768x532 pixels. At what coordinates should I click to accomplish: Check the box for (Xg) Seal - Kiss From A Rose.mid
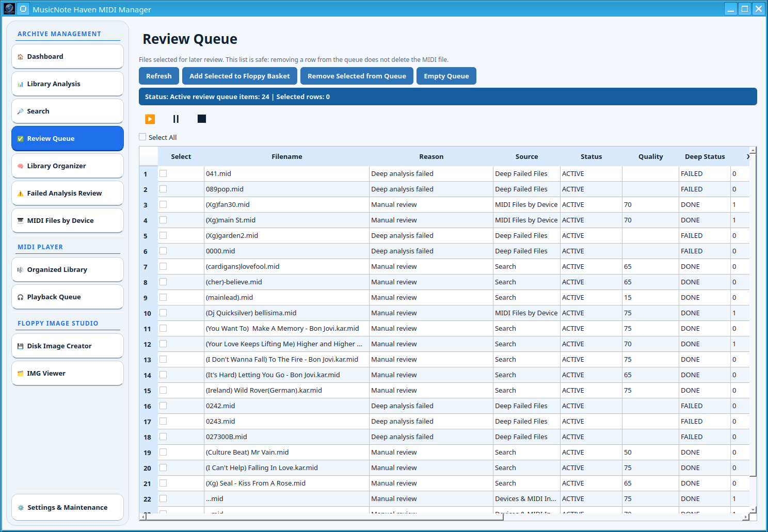163,483
